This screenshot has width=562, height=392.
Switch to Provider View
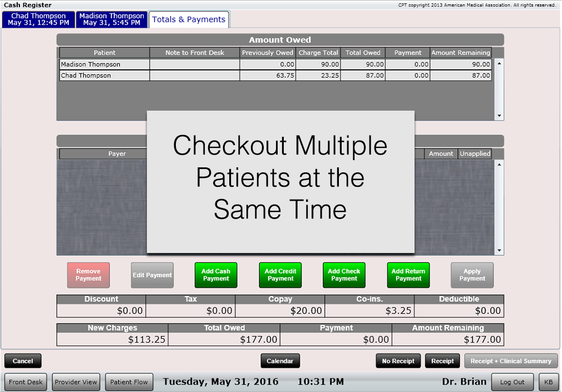click(76, 381)
